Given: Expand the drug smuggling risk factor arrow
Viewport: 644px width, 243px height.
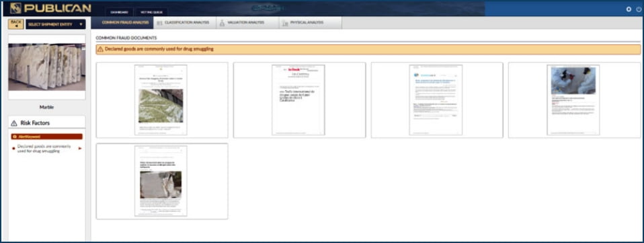Looking at the screenshot, I should tap(80, 148).
